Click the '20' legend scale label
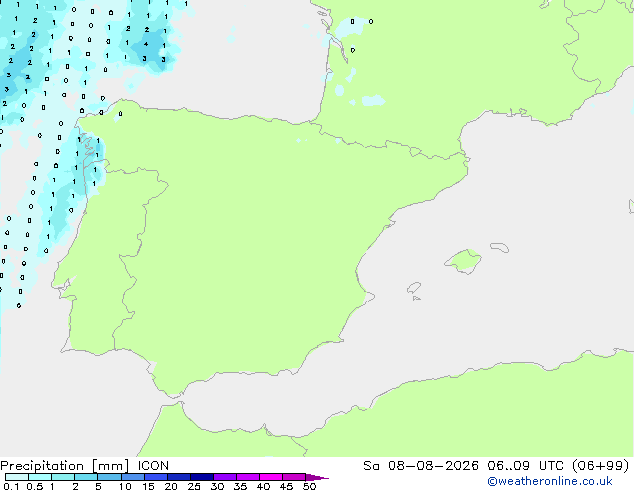The width and height of the screenshot is (634, 490). [171, 486]
